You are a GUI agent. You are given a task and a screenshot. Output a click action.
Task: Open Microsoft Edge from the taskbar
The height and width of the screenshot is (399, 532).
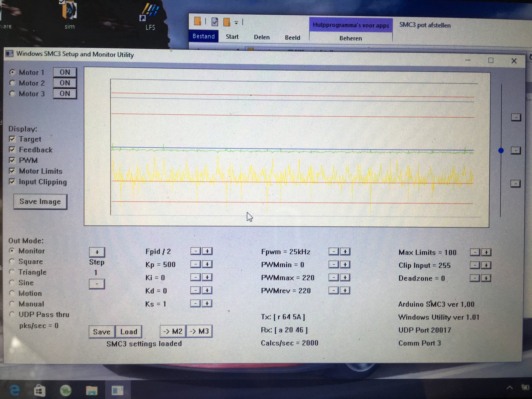[x=15, y=390]
